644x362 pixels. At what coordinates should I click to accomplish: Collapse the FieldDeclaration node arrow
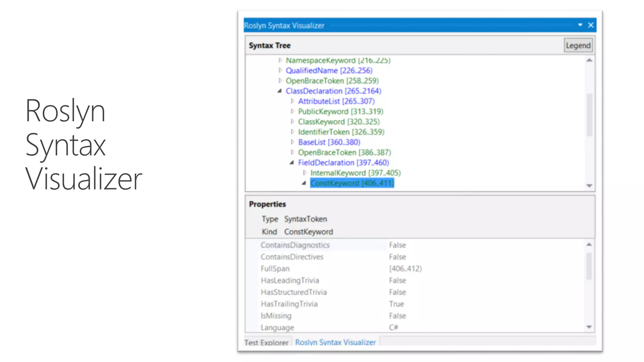pos(292,162)
